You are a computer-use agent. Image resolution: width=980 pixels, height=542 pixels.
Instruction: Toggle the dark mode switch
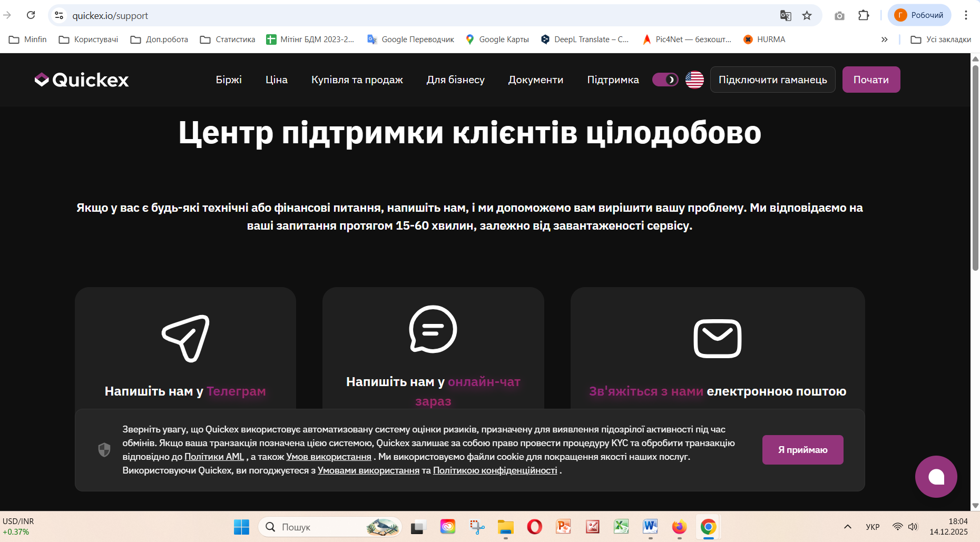click(665, 80)
